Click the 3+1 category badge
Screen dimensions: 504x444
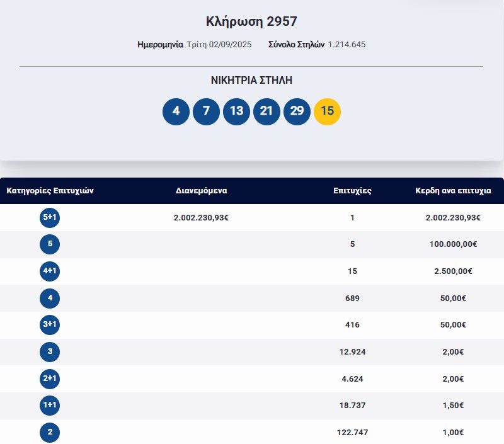tap(50, 325)
